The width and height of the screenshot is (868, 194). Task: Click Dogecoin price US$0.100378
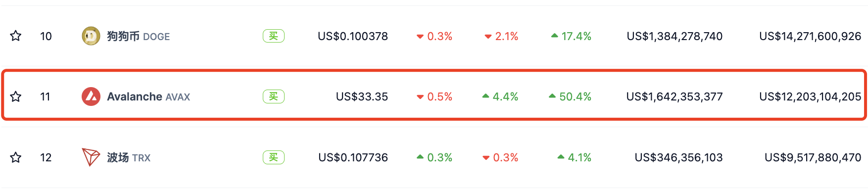[x=353, y=36]
